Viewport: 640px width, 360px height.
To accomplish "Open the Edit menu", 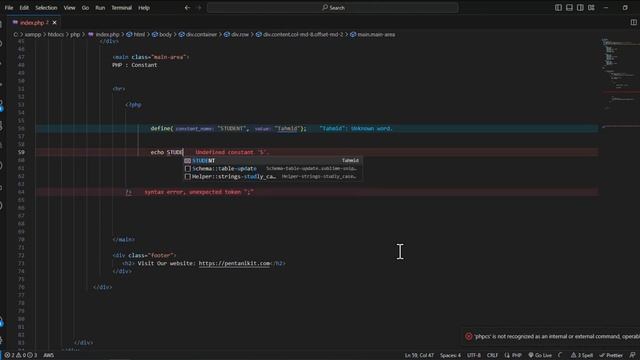I will pyautogui.click(x=24, y=8).
